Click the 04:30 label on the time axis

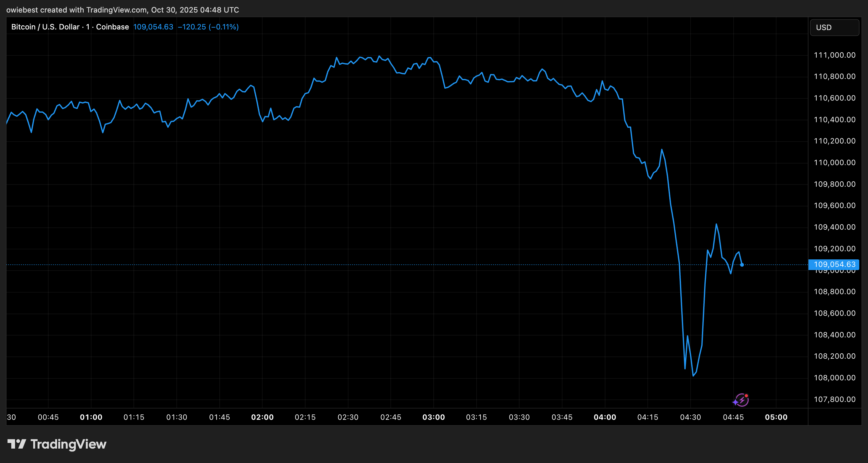pos(691,417)
